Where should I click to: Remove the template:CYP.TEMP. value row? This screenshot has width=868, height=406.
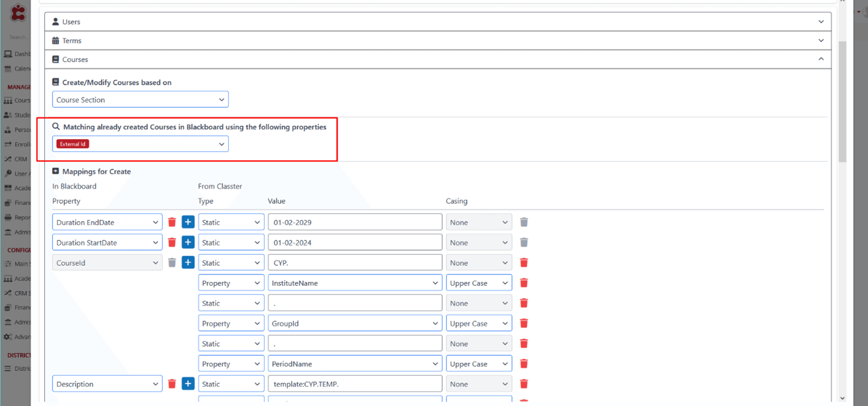click(524, 384)
